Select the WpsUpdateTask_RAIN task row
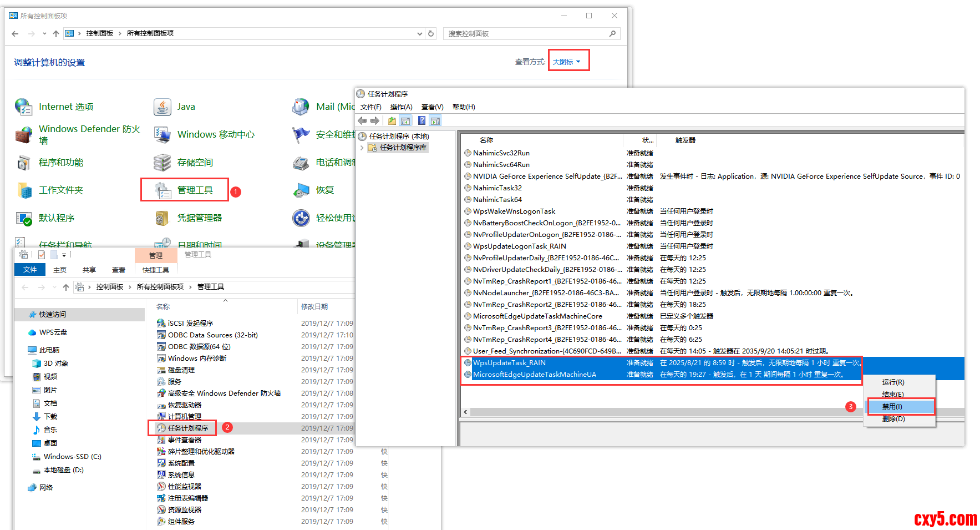980x530 pixels. (509, 363)
